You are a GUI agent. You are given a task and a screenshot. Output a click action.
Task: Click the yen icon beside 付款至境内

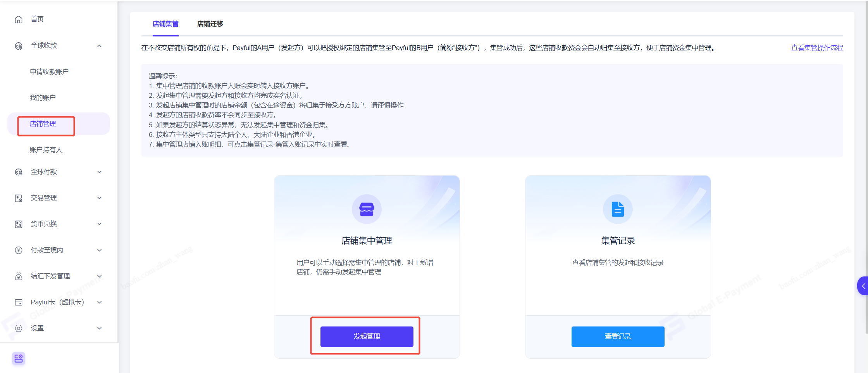[x=19, y=250]
